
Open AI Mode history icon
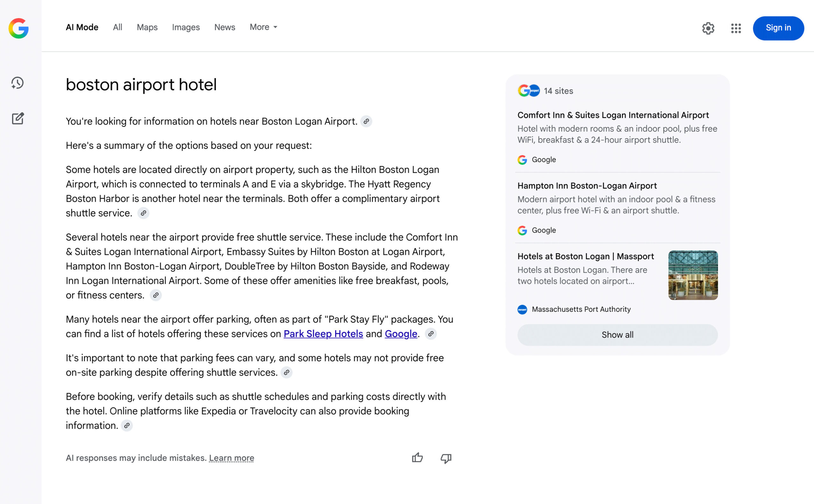[x=17, y=83]
